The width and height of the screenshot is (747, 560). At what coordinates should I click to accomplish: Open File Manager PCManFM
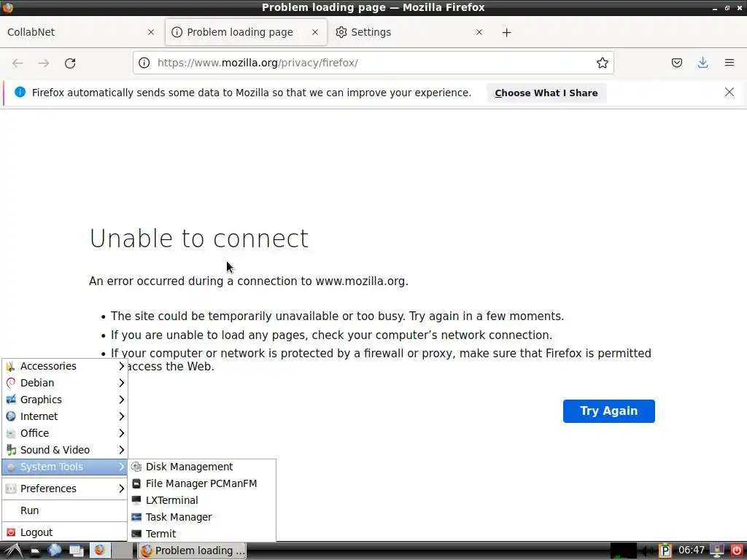(x=202, y=483)
